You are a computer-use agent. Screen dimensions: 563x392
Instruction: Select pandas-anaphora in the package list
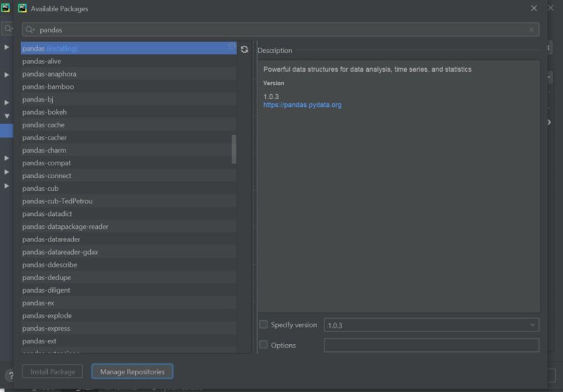(129, 74)
